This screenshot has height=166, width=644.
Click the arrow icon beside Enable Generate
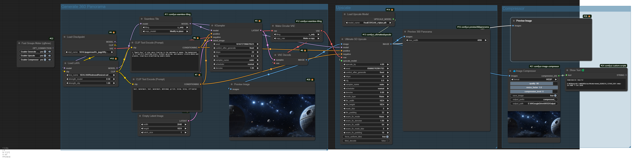coord(50,52)
